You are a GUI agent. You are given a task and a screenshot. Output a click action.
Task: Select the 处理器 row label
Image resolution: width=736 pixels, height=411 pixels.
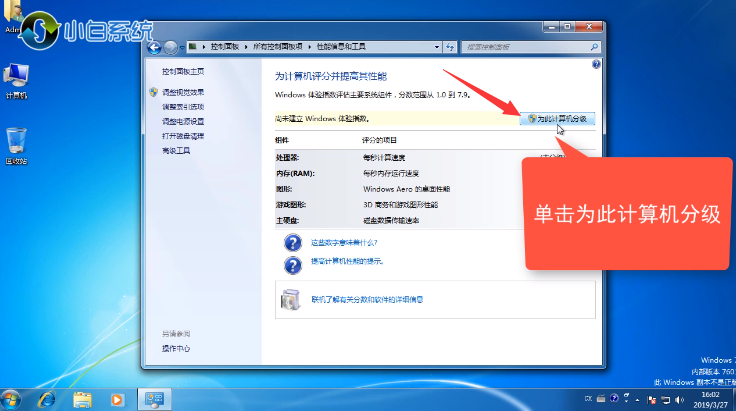pos(287,158)
